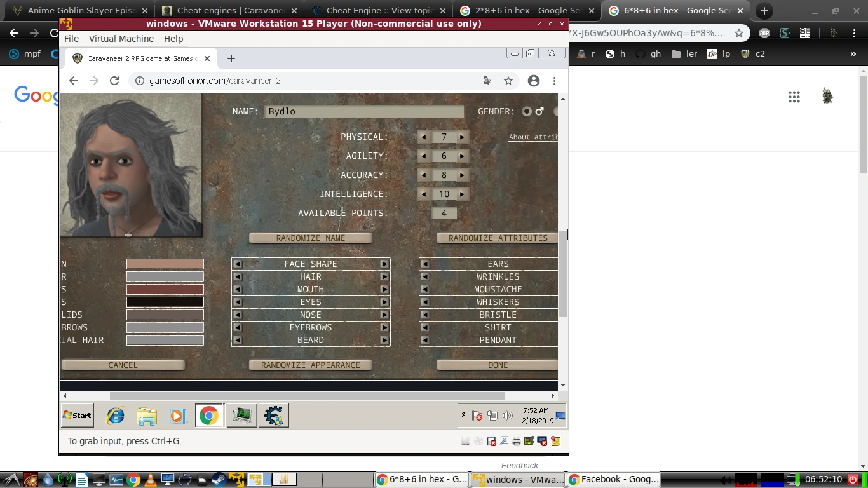Click the guest VM Chrome profile icon
Viewport: 868px width, 488px height.
click(x=534, y=81)
